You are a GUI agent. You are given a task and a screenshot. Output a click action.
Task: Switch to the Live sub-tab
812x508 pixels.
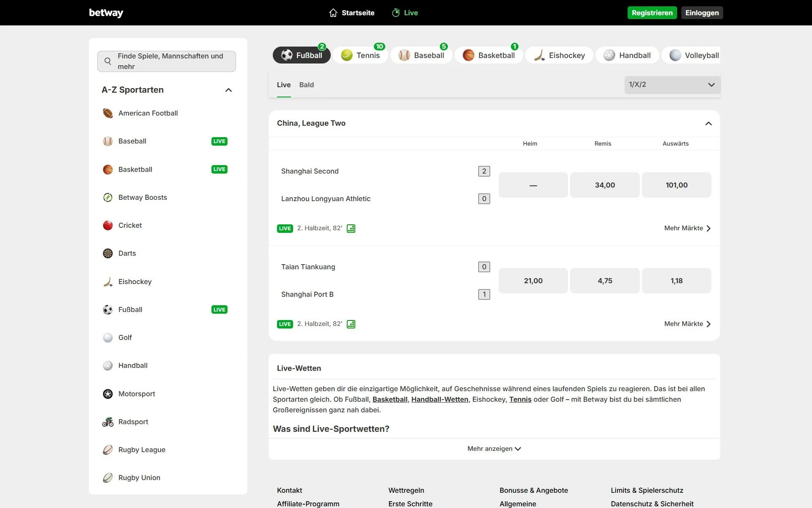coord(284,85)
